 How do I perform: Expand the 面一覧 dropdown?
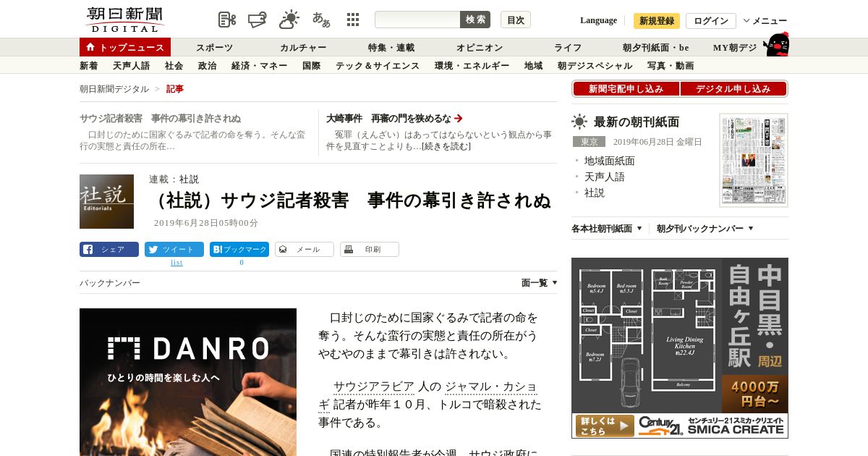click(x=540, y=283)
